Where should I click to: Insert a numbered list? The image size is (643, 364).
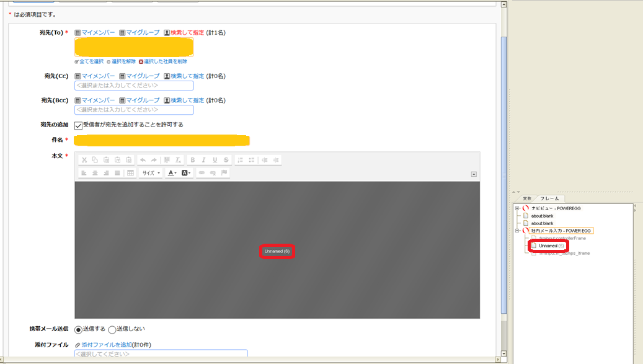(x=241, y=160)
